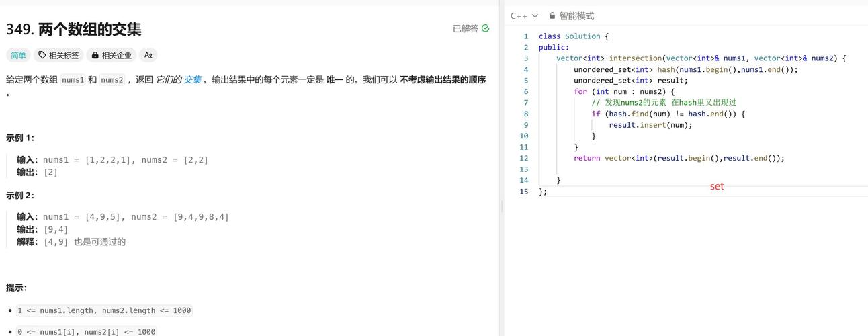
Task: Click the problem title 349. 两个数组的交集
Action: click(74, 29)
